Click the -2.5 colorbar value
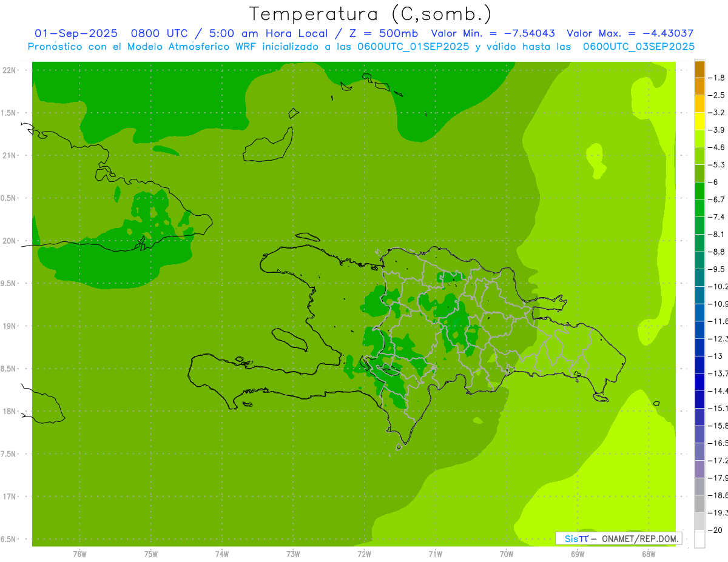728x562 pixels. (717, 95)
